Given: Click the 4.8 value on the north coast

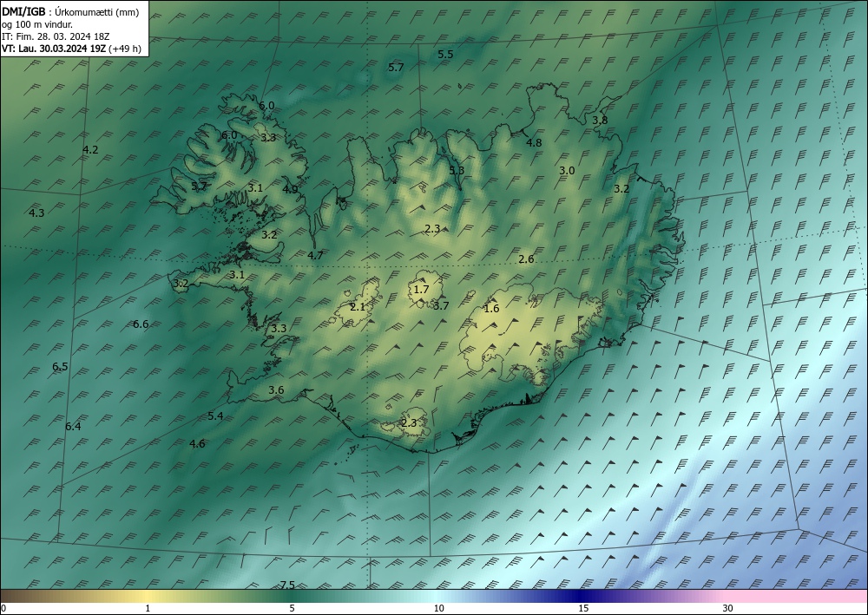Looking at the screenshot, I should pyautogui.click(x=534, y=142).
